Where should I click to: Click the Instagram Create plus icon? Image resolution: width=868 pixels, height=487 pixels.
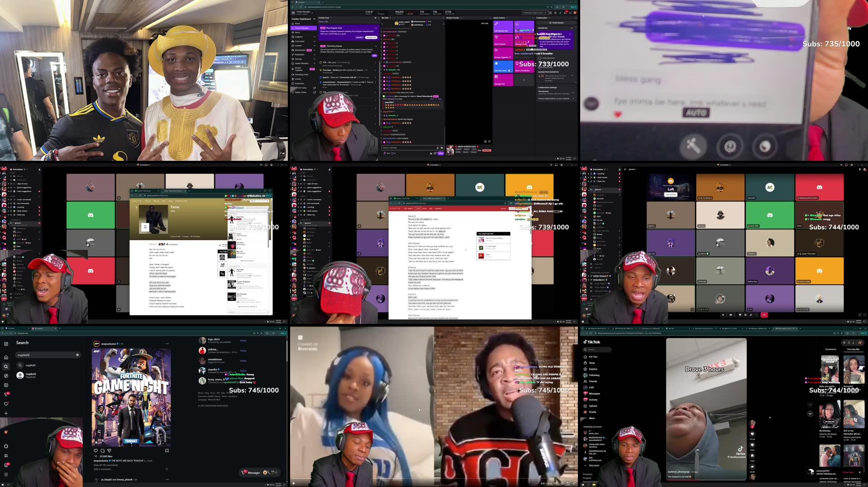[6, 413]
